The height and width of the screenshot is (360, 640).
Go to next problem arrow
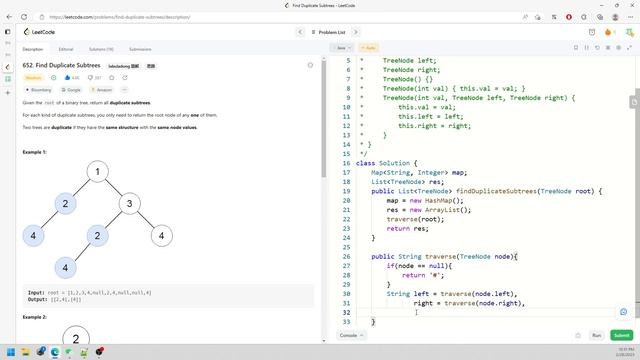point(356,32)
